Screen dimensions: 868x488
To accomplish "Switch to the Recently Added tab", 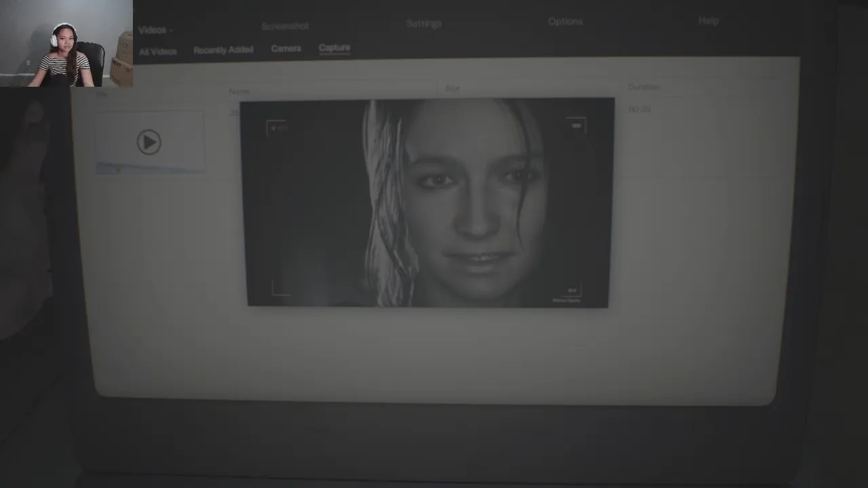I will (x=223, y=49).
